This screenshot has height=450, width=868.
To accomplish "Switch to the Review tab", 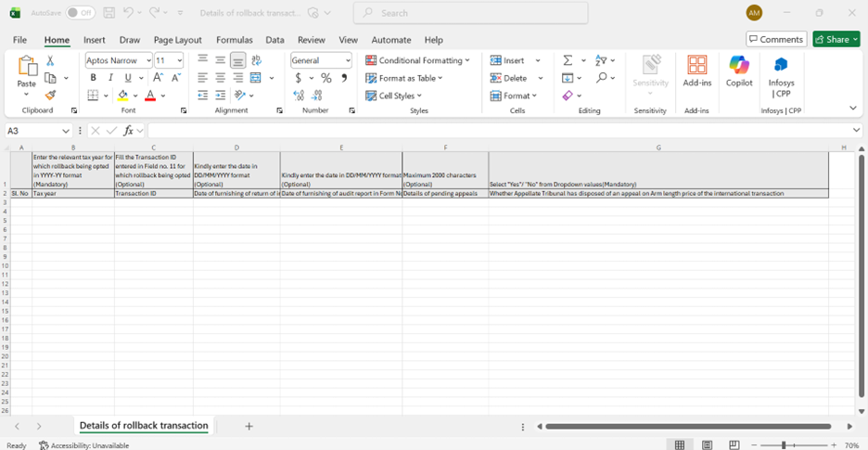I will tap(311, 40).
